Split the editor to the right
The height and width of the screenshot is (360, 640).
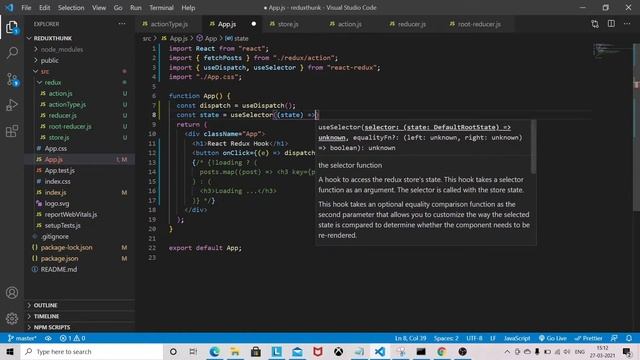tap(611, 24)
